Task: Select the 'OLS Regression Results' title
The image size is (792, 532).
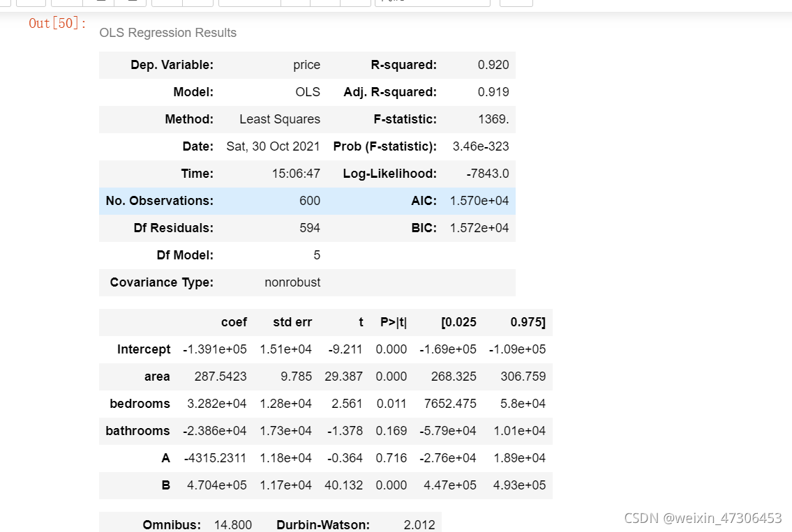Action: pos(167,33)
